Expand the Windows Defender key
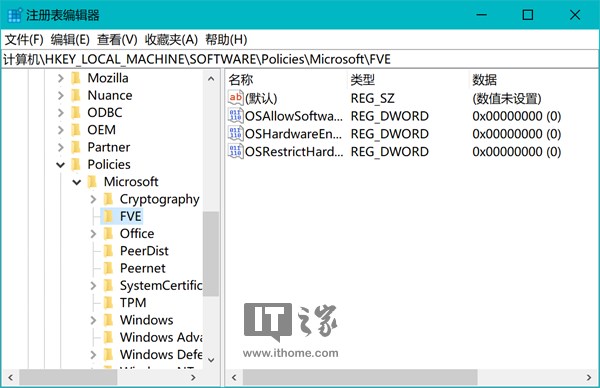 click(x=93, y=354)
